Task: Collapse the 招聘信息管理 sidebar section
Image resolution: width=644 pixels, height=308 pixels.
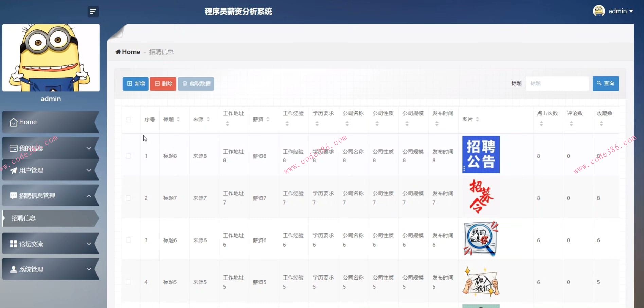Action: click(x=50, y=195)
